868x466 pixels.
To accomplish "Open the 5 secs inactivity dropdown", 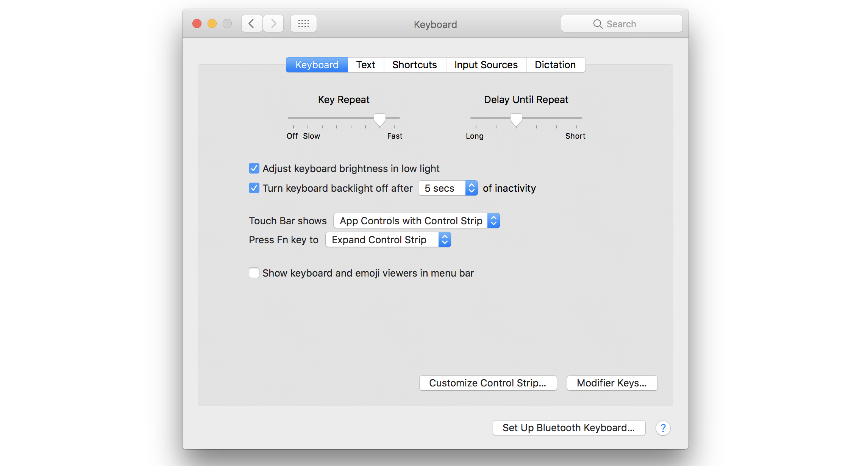I will 448,188.
